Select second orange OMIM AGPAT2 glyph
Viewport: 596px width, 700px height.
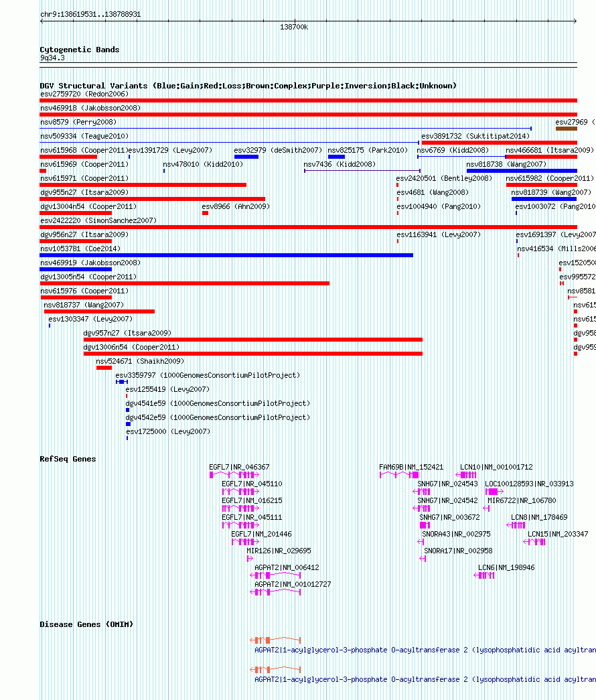coord(275,670)
